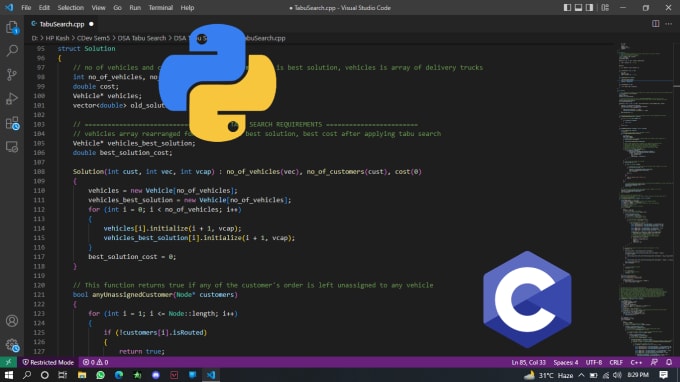Open Task View on the taskbar
680x382 pixels.
63,375
